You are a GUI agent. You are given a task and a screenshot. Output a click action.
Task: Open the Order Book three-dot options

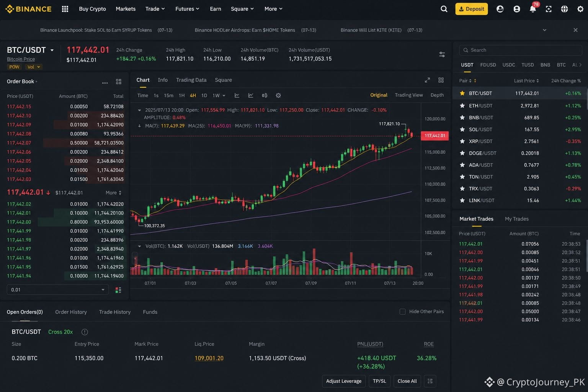pyautogui.click(x=105, y=82)
